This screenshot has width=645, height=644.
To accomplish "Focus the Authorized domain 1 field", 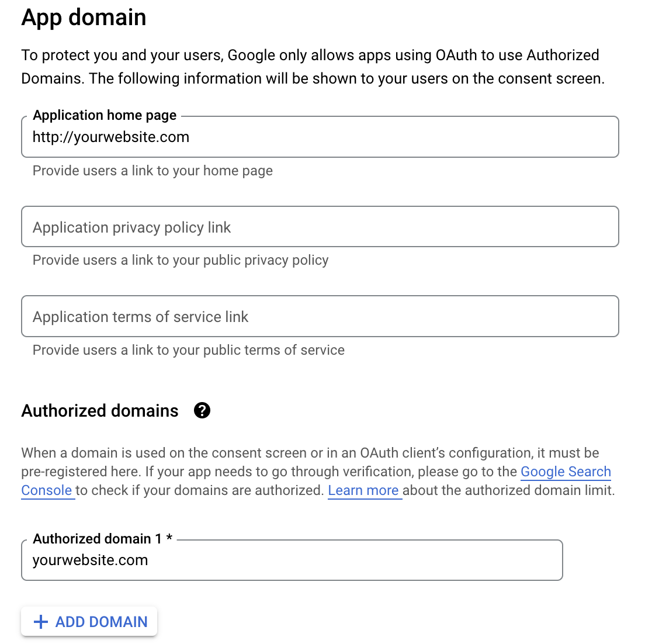I will coord(292,560).
